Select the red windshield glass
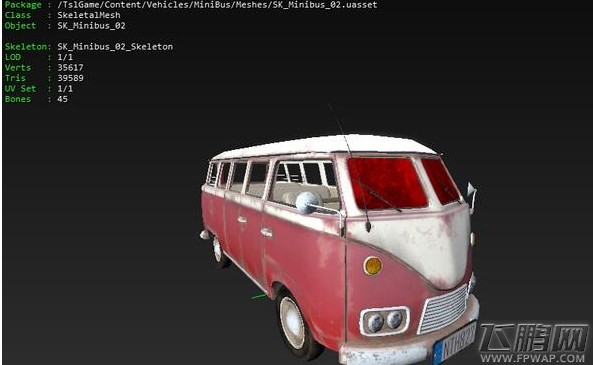This screenshot has height=365, width=593. click(x=387, y=183)
